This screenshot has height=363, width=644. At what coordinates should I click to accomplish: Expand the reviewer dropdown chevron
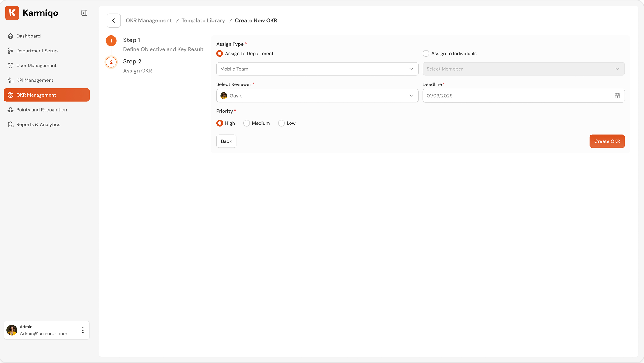point(411,96)
